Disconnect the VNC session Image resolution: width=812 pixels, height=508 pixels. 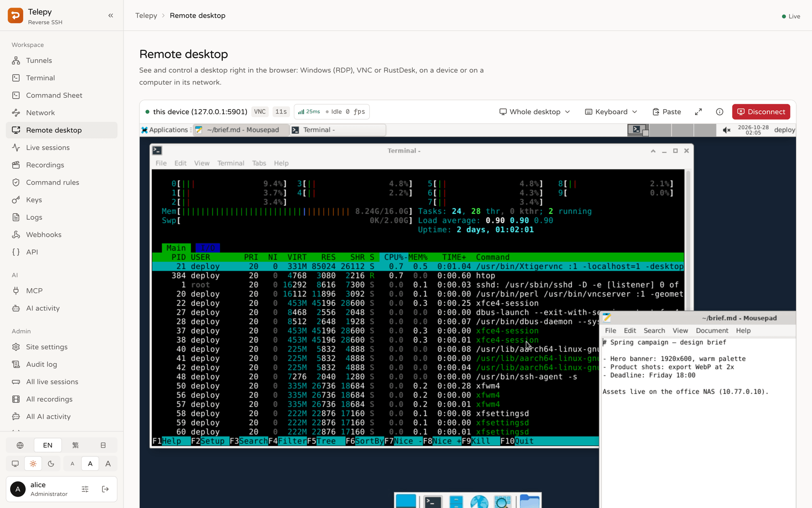[x=761, y=112]
